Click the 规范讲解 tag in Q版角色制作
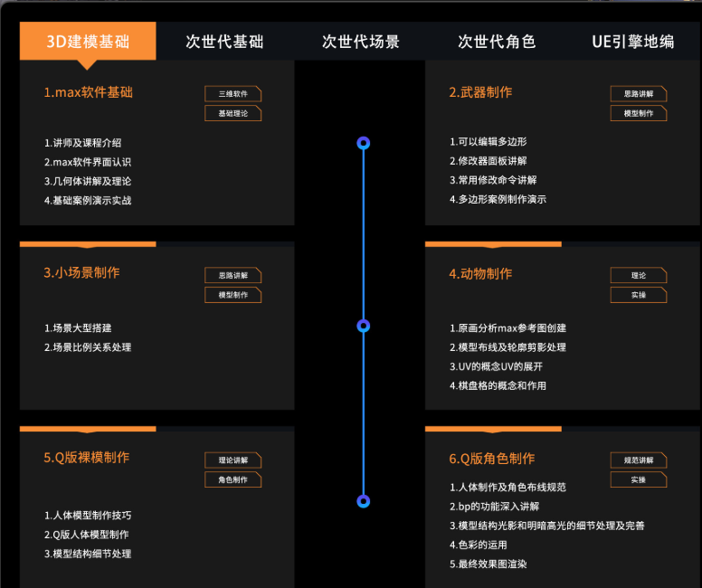702x588 pixels. click(639, 460)
